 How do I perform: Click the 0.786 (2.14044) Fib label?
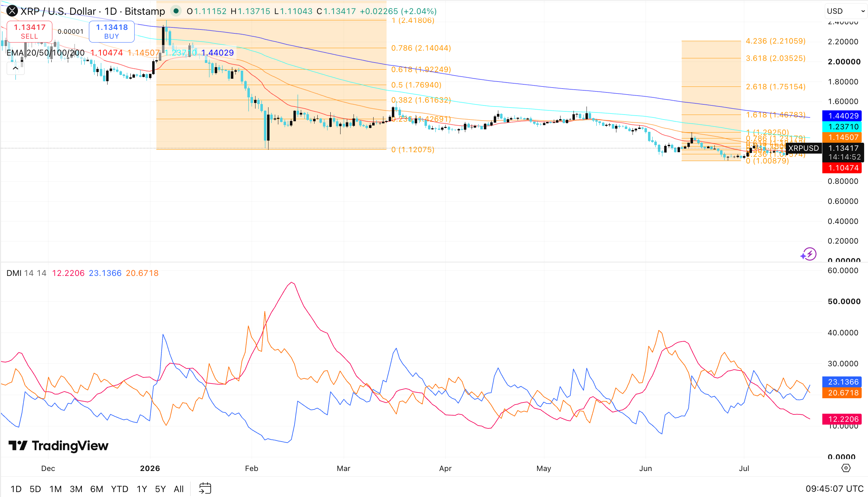point(421,48)
